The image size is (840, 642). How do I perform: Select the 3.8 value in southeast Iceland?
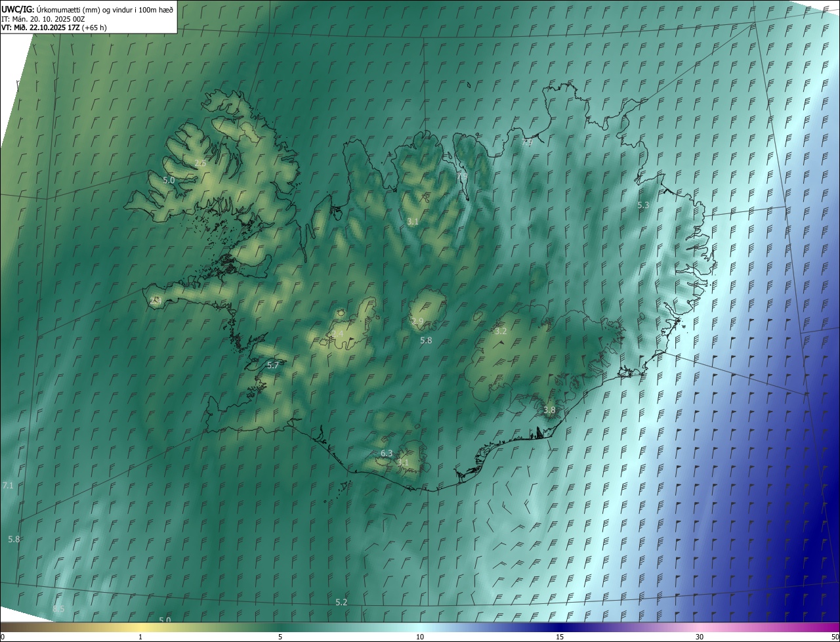point(549,410)
